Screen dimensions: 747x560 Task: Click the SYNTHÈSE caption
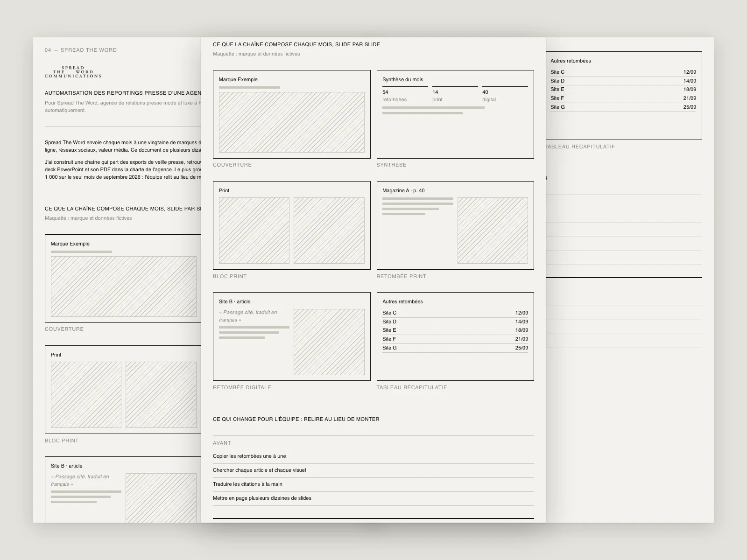392,165
